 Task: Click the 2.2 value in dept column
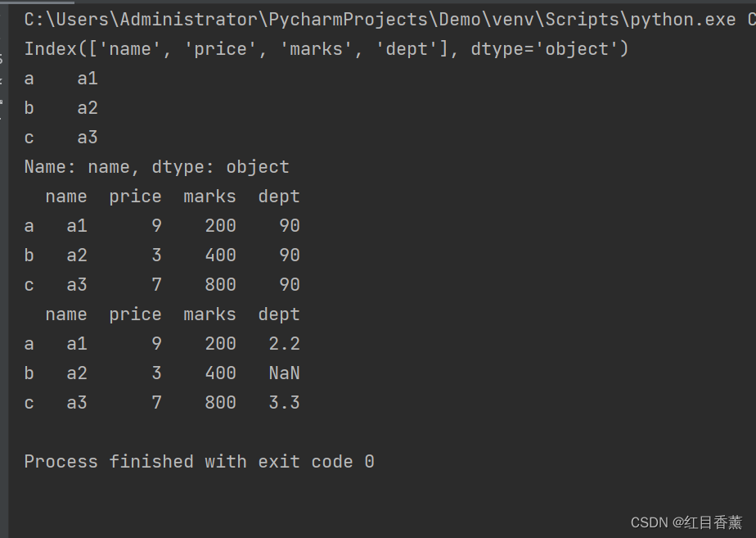(284, 344)
